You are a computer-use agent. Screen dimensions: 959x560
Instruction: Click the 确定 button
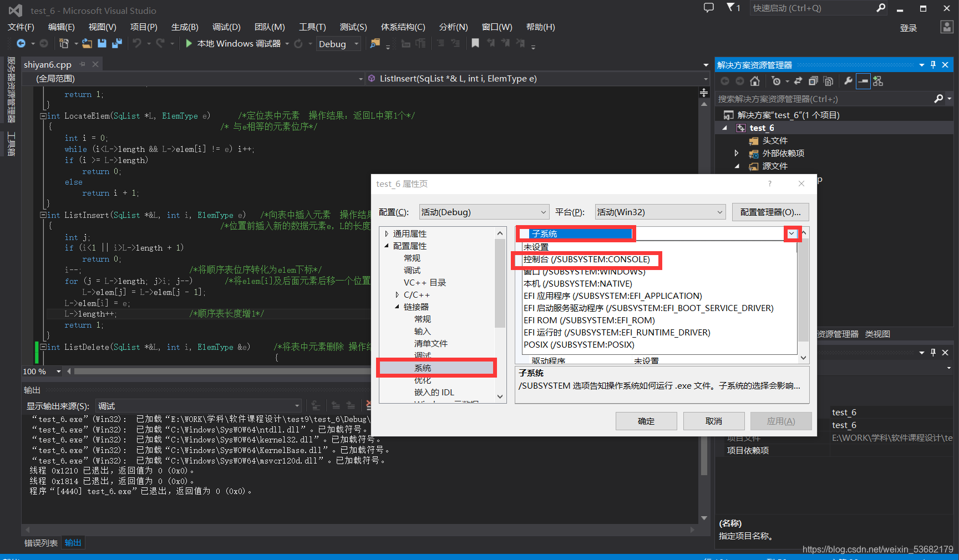point(646,421)
